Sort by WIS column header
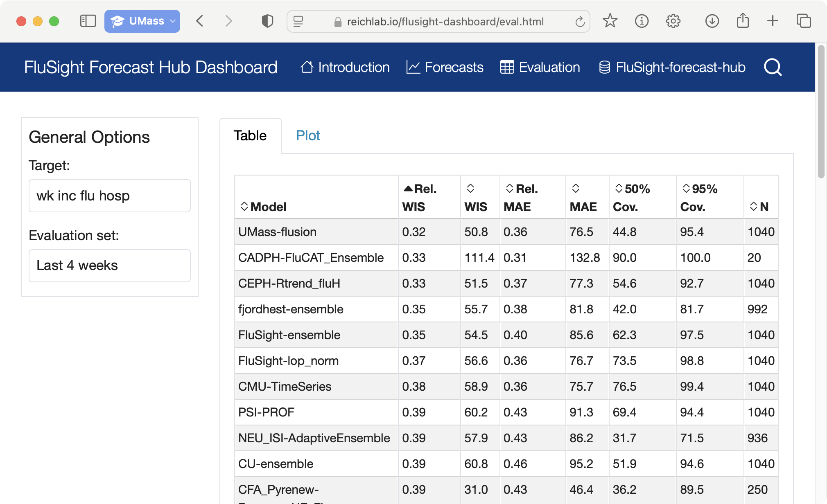This screenshot has height=504, width=827. pyautogui.click(x=480, y=198)
